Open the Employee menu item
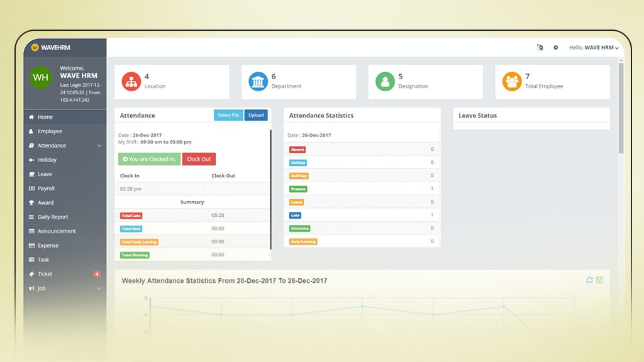 pyautogui.click(x=50, y=131)
